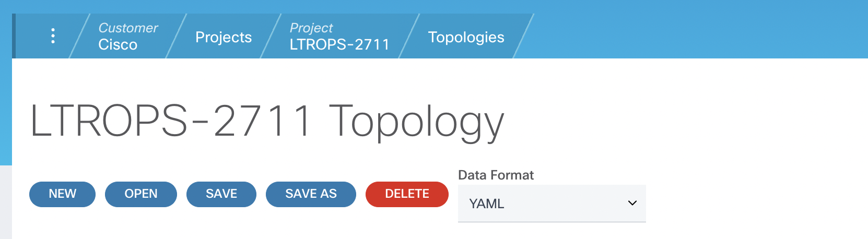
Task: Click the LTROPS-2711 Topology page heading
Action: (267, 122)
